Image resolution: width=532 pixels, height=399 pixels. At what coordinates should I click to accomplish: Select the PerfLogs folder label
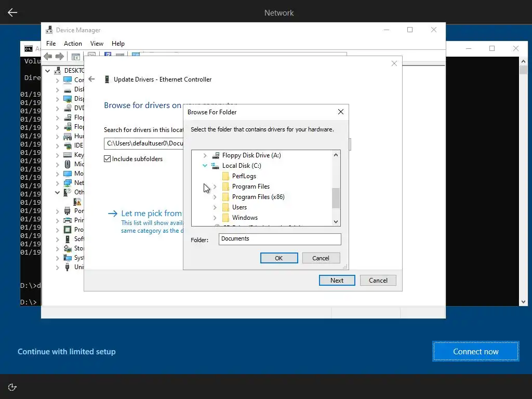244,176
